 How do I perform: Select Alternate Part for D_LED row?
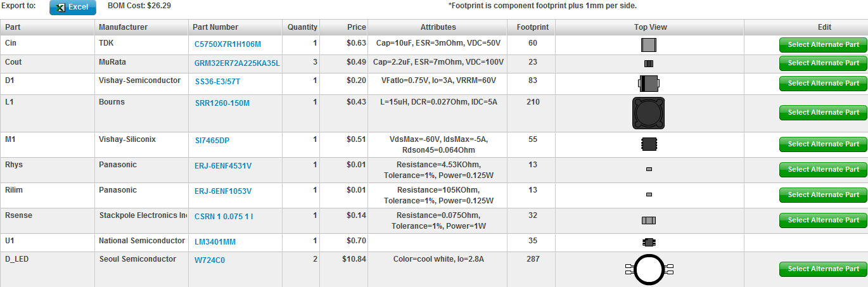[x=823, y=269]
